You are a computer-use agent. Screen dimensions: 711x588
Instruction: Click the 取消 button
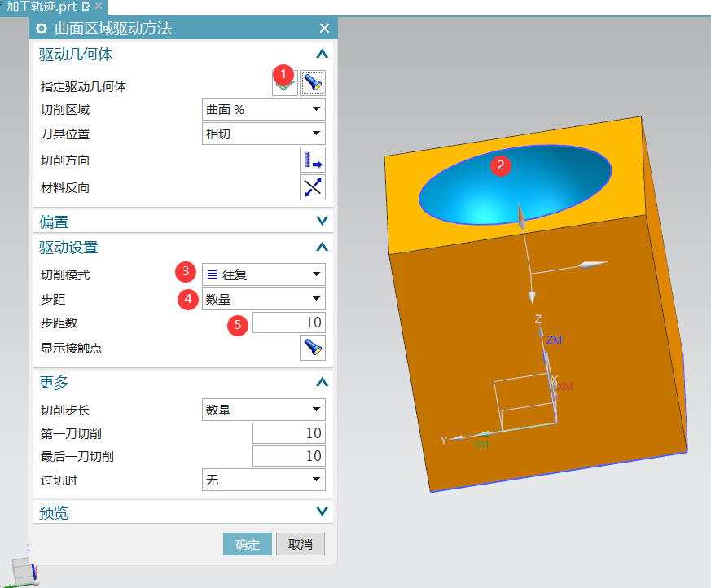tap(301, 544)
